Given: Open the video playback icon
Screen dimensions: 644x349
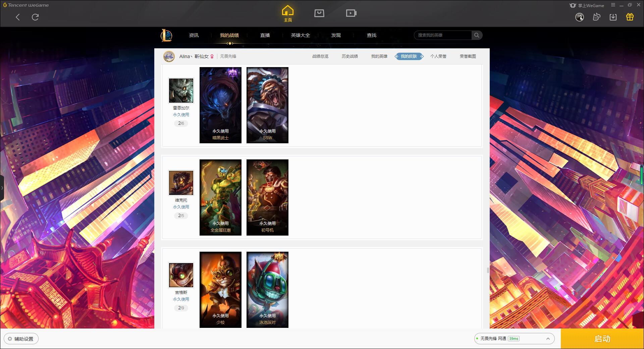Looking at the screenshot, I should [351, 13].
